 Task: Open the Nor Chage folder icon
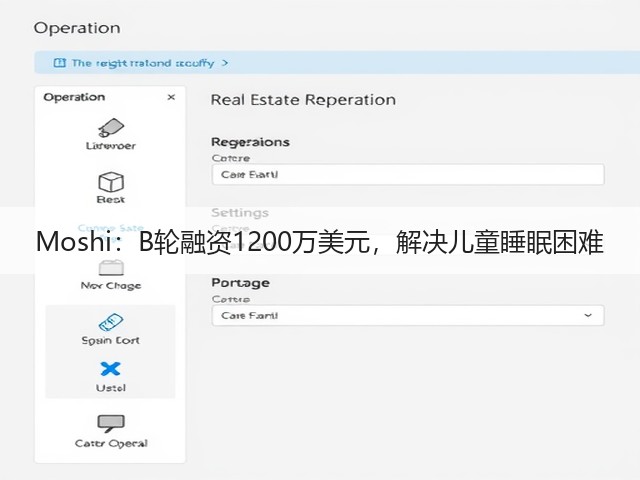pyautogui.click(x=111, y=268)
